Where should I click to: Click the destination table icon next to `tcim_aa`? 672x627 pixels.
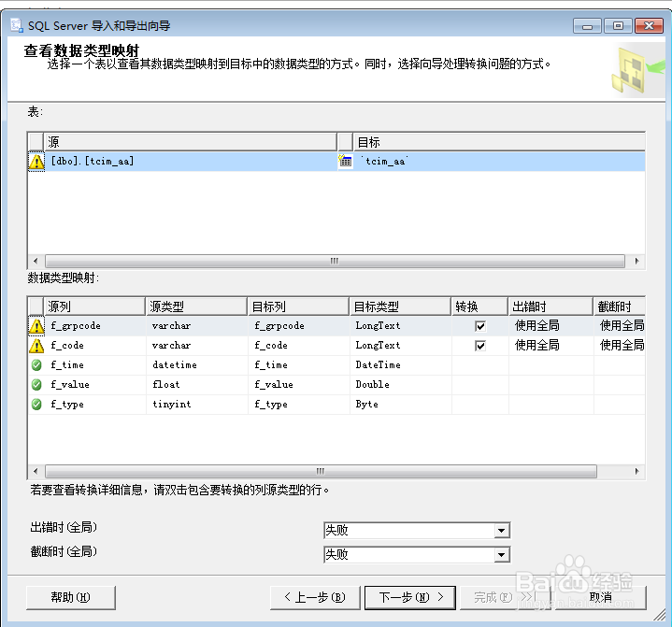(x=345, y=161)
